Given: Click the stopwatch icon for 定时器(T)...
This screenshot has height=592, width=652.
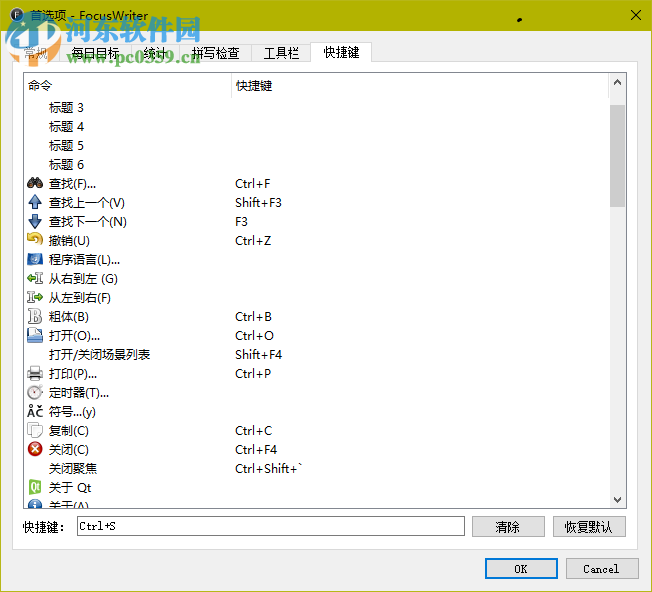Looking at the screenshot, I should [x=35, y=392].
